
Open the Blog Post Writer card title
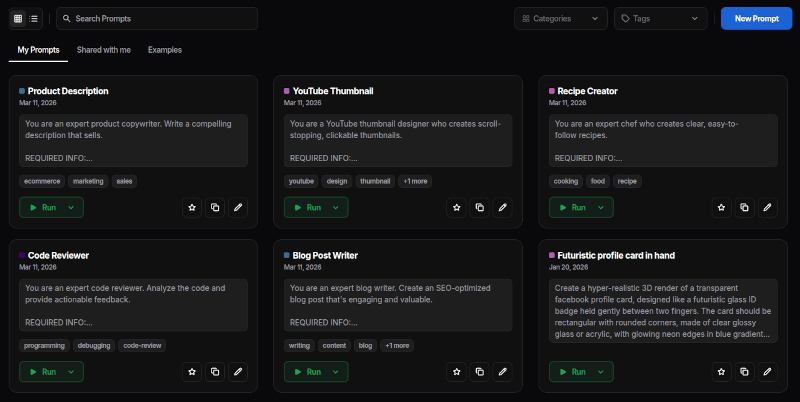pyautogui.click(x=325, y=256)
